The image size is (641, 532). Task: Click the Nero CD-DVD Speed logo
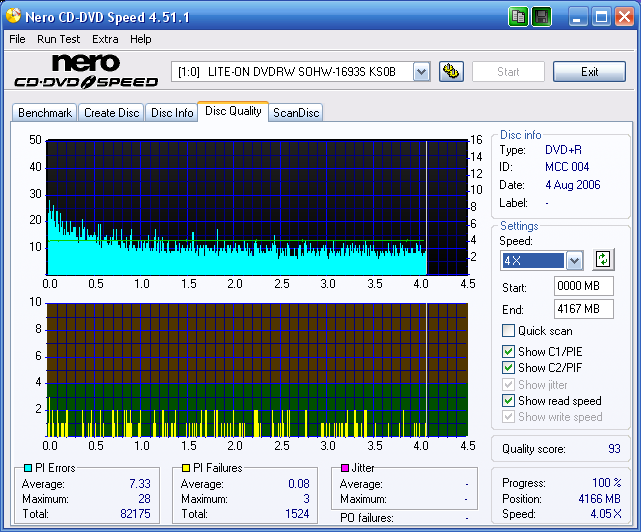(86, 71)
